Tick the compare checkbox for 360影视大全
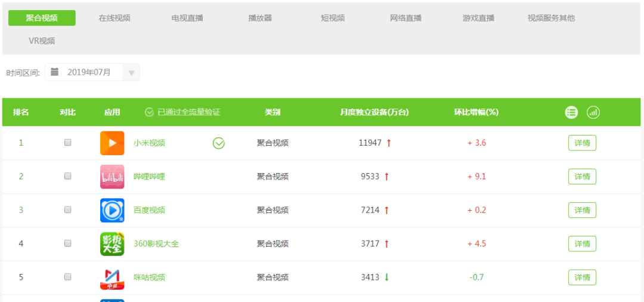 coord(68,244)
